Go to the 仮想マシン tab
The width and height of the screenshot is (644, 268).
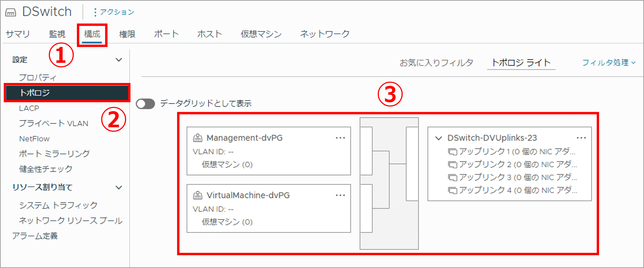click(x=261, y=34)
